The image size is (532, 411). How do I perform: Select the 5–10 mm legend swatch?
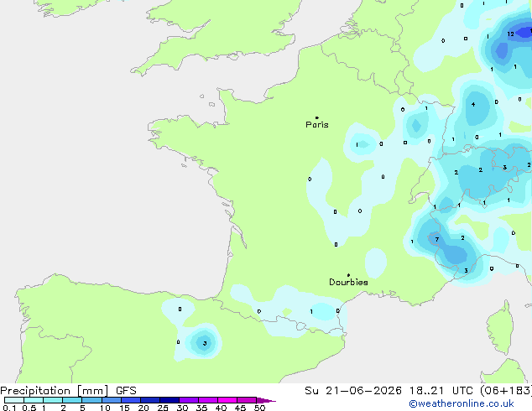(91, 400)
